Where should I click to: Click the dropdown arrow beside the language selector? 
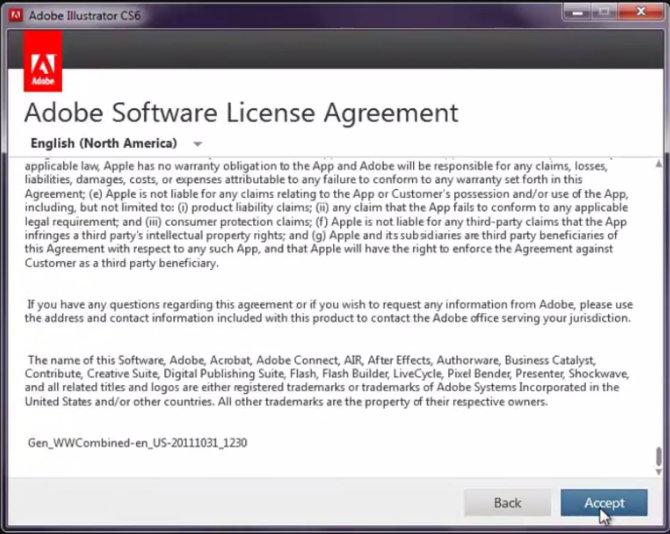197,144
